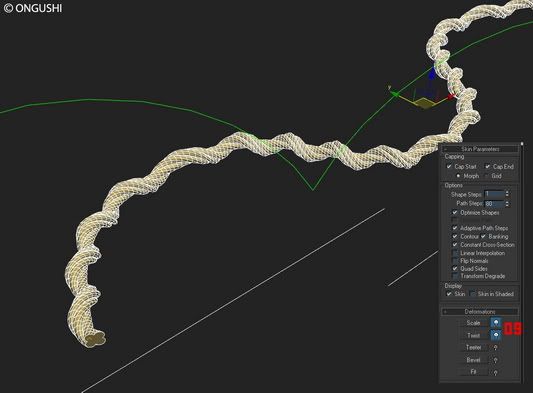Open the Scale deformation button

pos(474,323)
